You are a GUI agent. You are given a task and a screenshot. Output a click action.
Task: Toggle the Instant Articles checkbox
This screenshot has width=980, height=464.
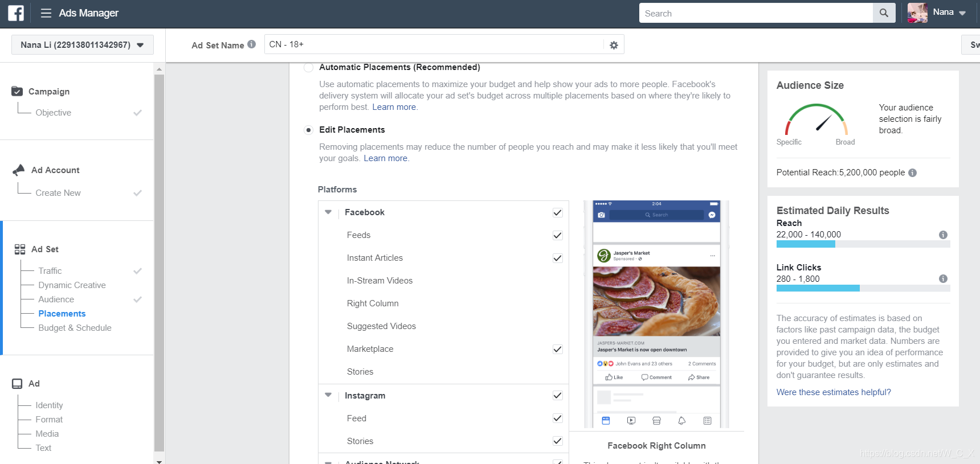coord(557,258)
